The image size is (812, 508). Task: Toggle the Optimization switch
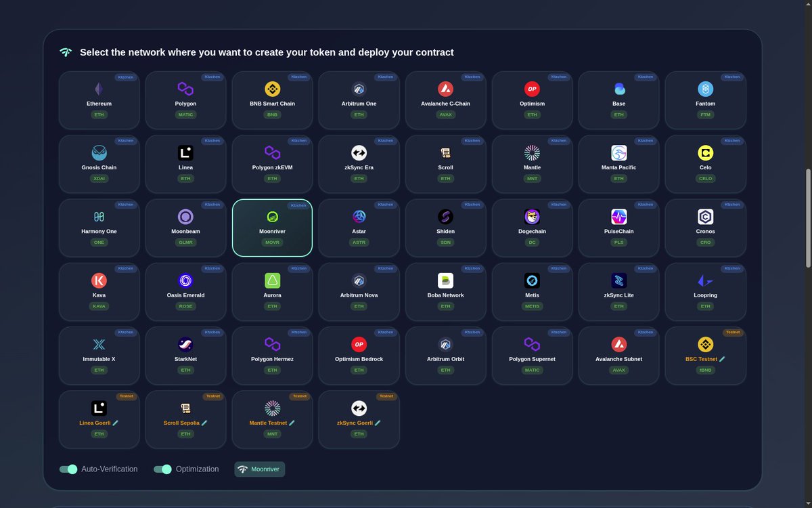[x=162, y=469]
